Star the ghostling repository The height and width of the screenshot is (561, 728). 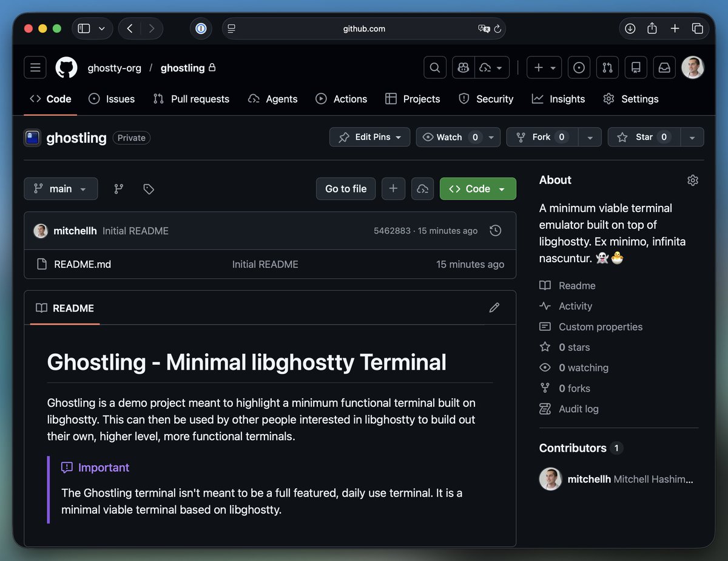point(644,137)
